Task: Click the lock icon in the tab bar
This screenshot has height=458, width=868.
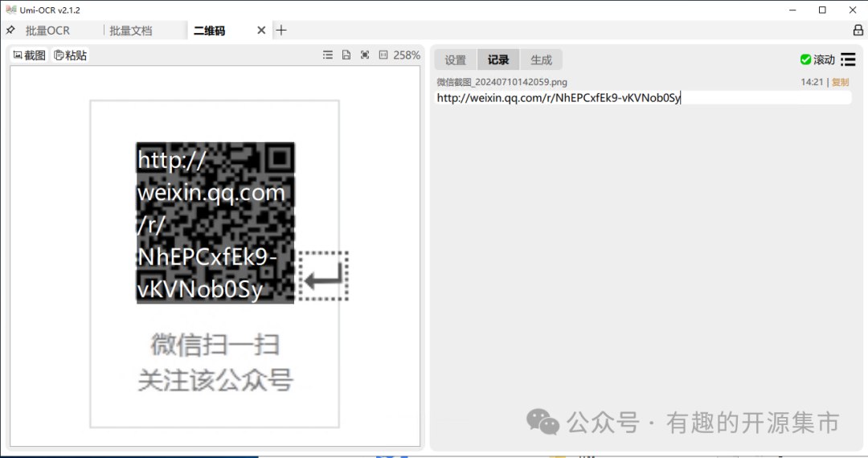Action: 858,31
